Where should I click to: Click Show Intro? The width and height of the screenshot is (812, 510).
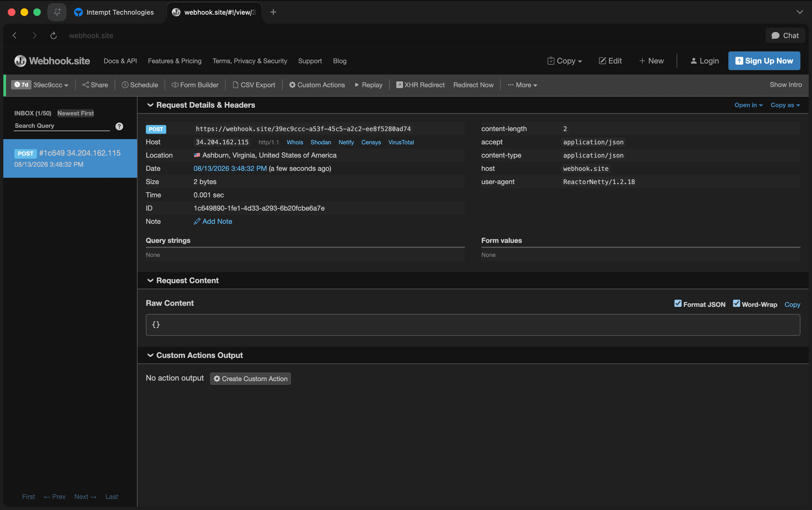786,85
